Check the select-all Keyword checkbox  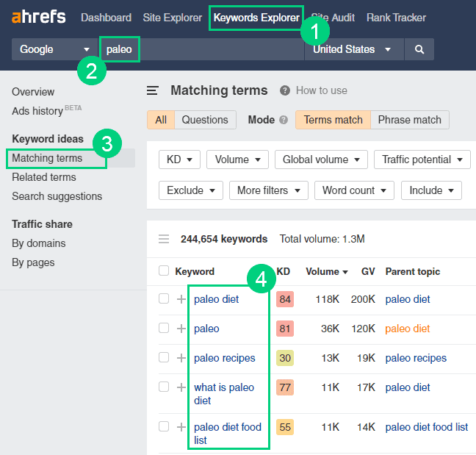[x=164, y=271]
